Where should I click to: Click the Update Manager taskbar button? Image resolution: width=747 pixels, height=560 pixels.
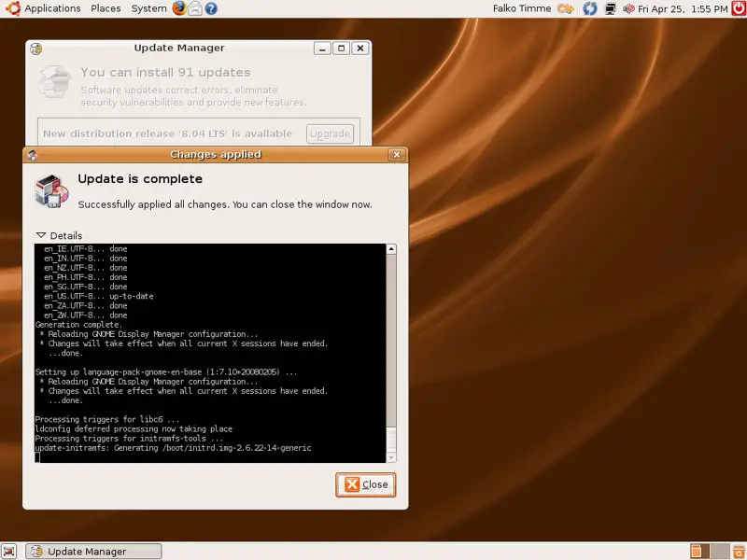click(x=93, y=552)
